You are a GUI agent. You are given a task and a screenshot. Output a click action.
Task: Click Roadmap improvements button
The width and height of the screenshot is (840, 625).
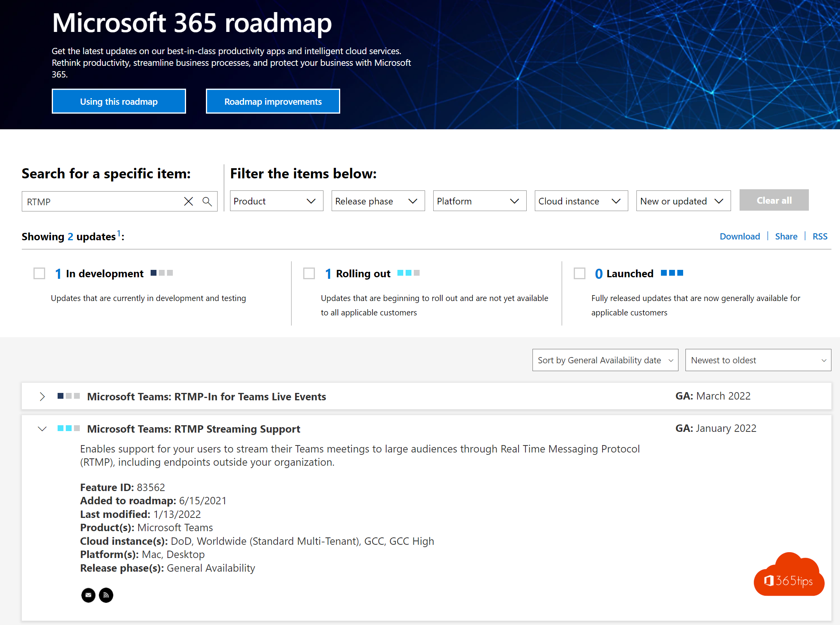click(x=273, y=101)
